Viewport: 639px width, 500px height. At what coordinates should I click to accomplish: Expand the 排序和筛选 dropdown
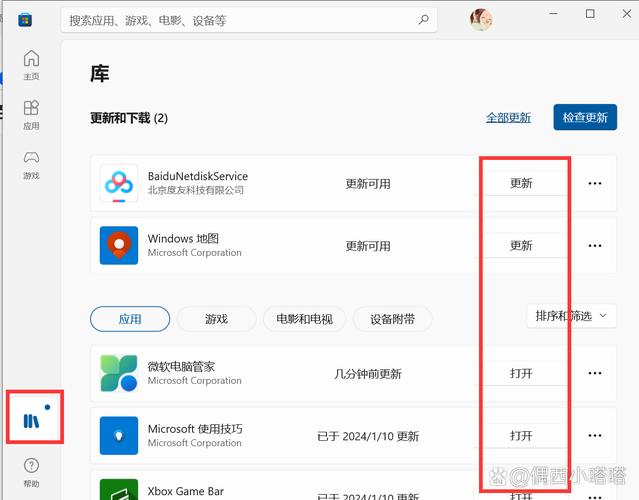point(571,316)
